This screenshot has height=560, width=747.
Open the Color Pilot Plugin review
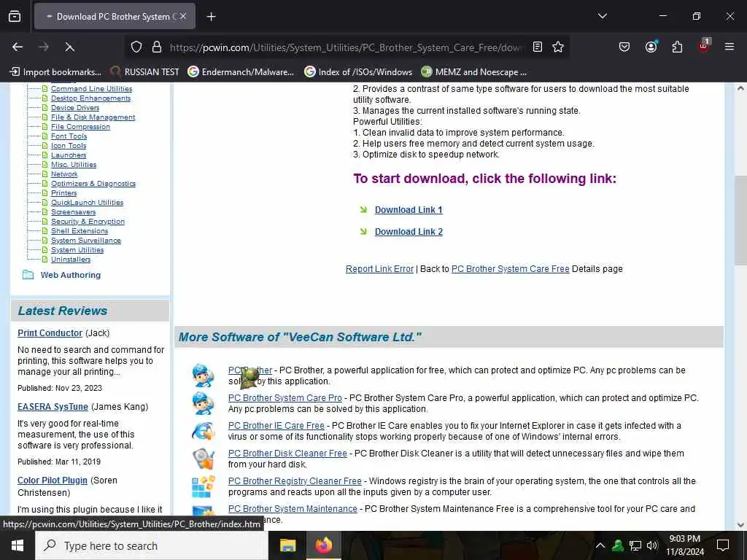(x=53, y=481)
